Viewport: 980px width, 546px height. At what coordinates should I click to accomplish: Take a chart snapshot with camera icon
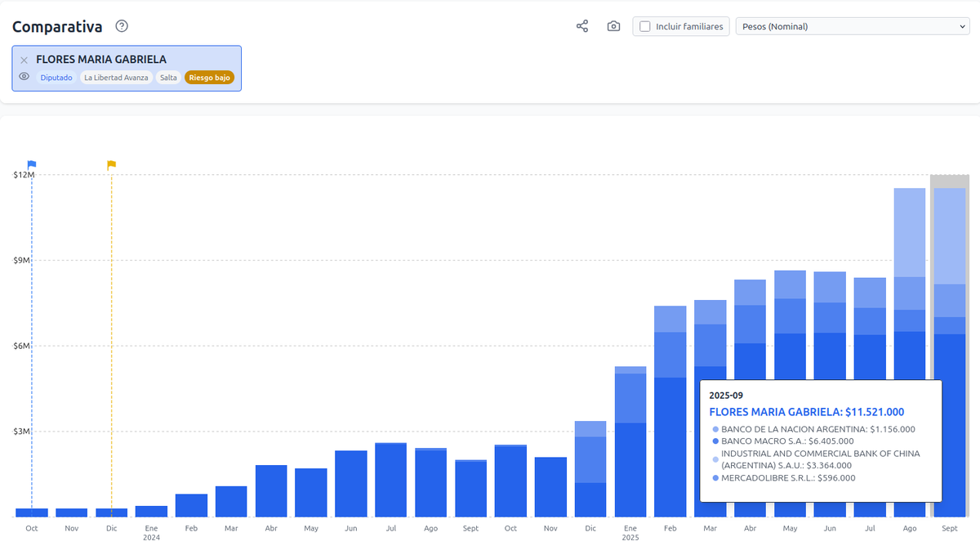[x=613, y=26]
